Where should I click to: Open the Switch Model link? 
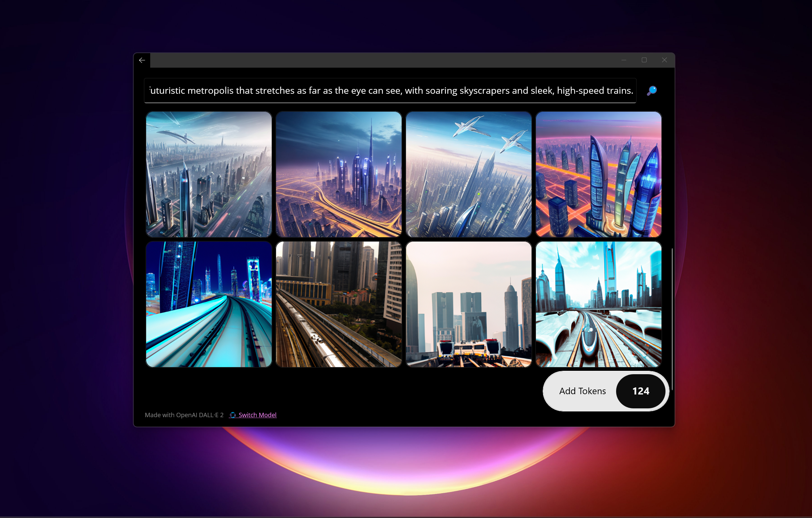[257, 415]
